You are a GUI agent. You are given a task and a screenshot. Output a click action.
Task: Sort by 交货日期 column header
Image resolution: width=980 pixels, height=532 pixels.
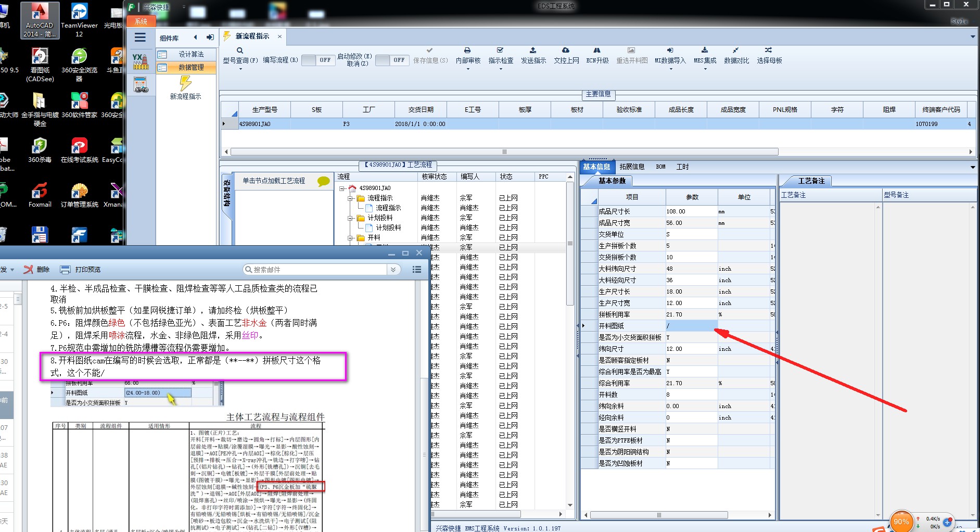[x=421, y=110]
